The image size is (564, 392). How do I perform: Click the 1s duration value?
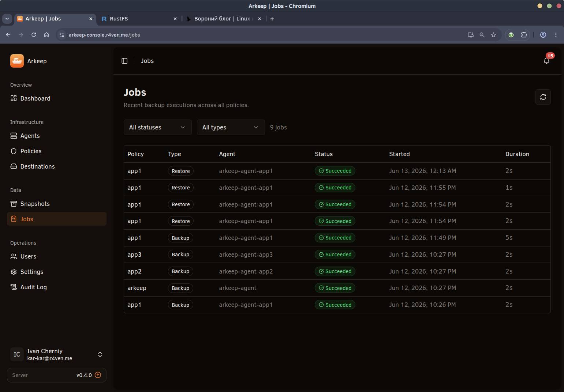(x=509, y=188)
